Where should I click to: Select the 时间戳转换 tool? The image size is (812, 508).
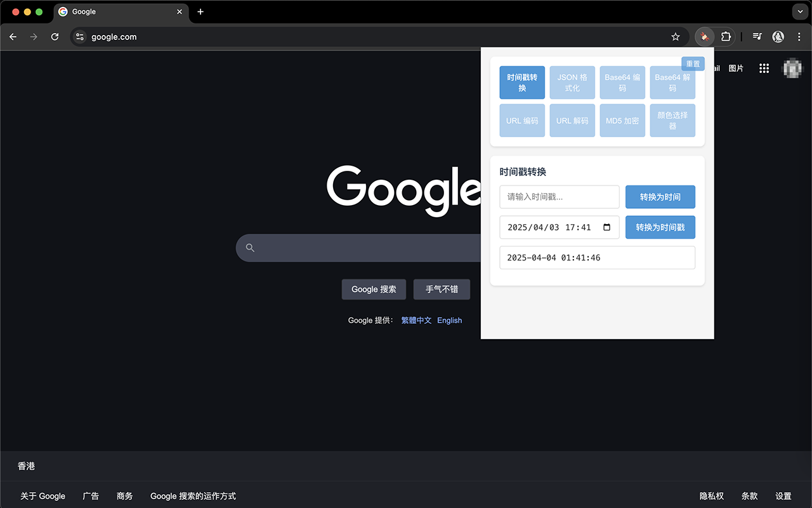tap(521, 82)
